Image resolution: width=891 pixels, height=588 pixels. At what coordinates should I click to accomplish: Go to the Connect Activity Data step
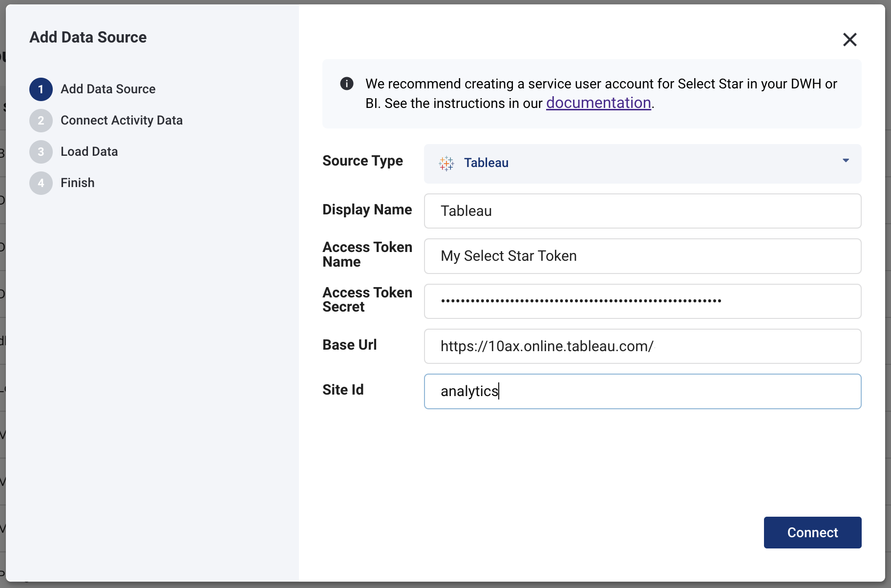[122, 121]
